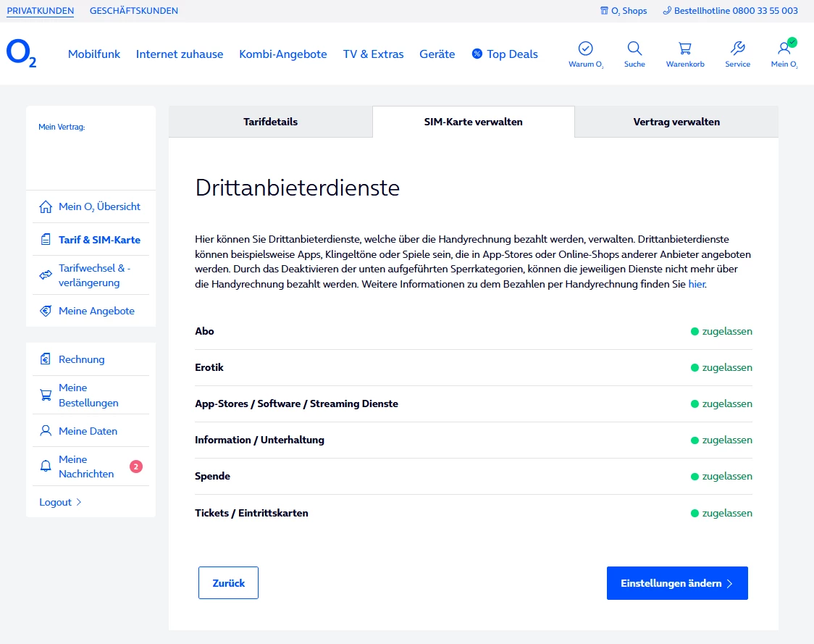Click the invoice icon beside Rechnung
Image resolution: width=814 pixels, height=644 pixels.
(46, 359)
